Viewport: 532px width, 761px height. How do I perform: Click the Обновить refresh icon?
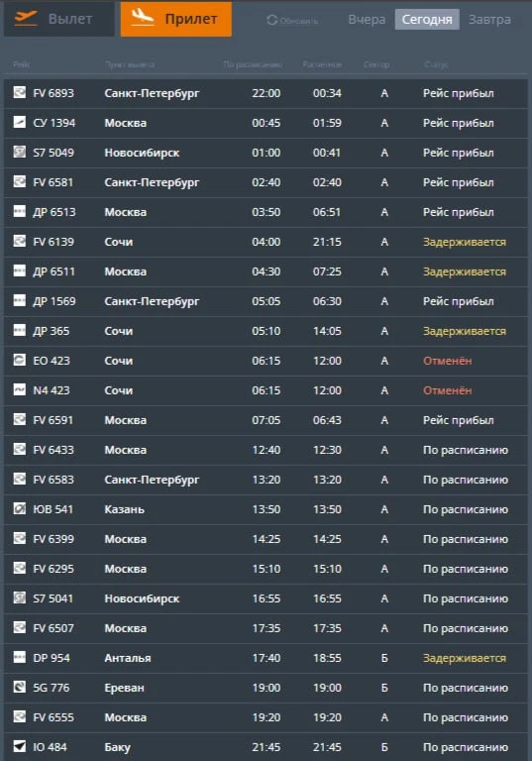271,20
